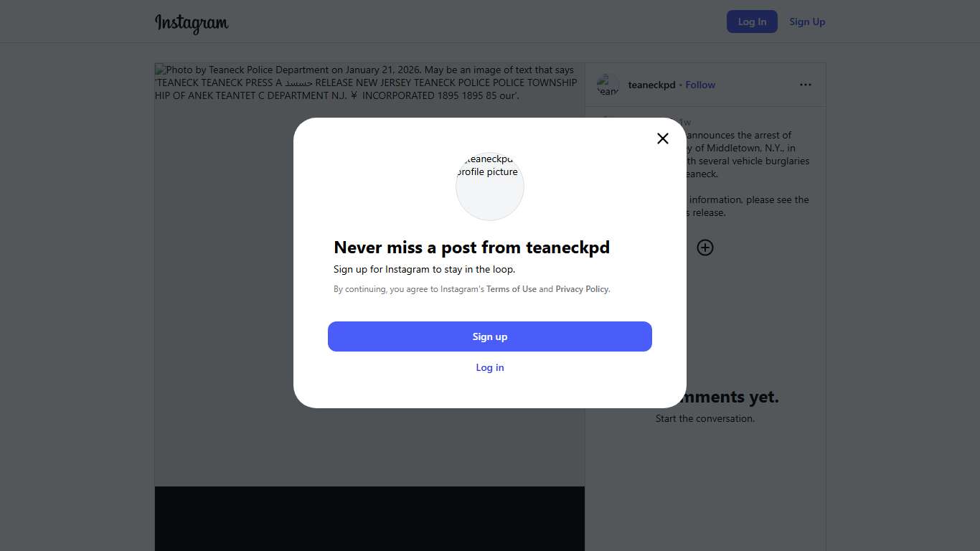Close the sign-up popup with the X
Screen dimensions: 980x551
pos(663,138)
